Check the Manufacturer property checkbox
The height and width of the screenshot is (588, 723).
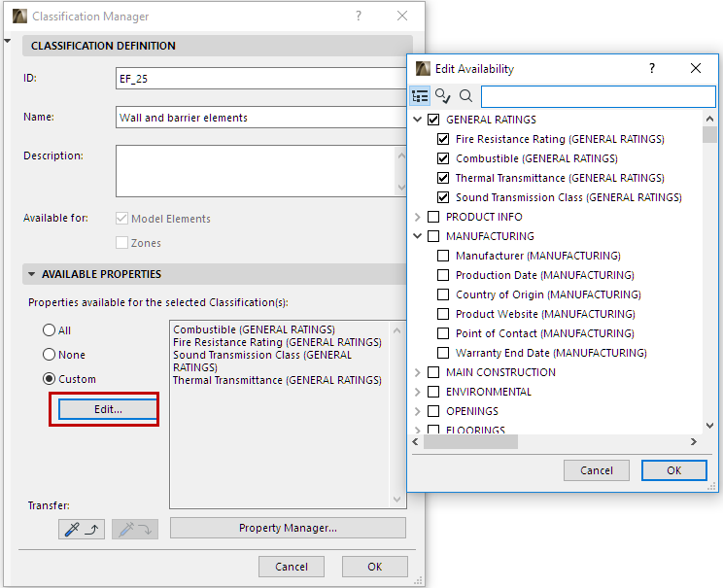[x=443, y=256]
